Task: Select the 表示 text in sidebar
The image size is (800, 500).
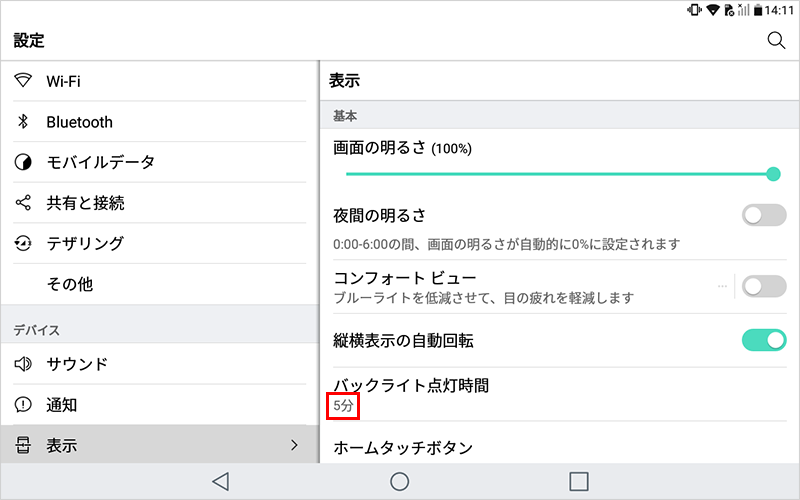Action: (x=62, y=445)
